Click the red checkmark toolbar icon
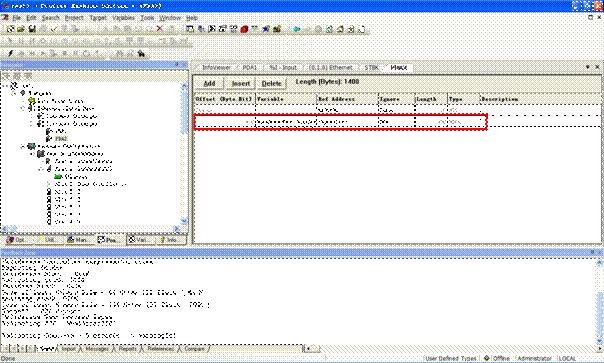This screenshot has height=363, width=604. (x=54, y=29)
